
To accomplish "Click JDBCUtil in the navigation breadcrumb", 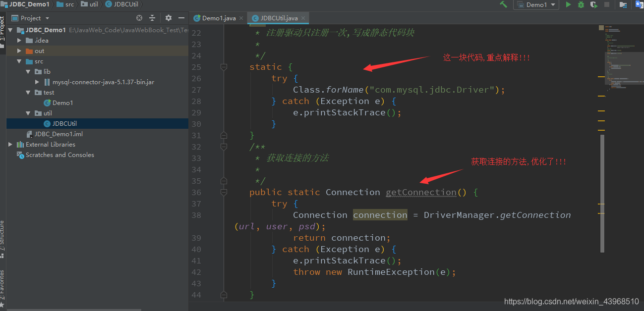I will pos(122,4).
